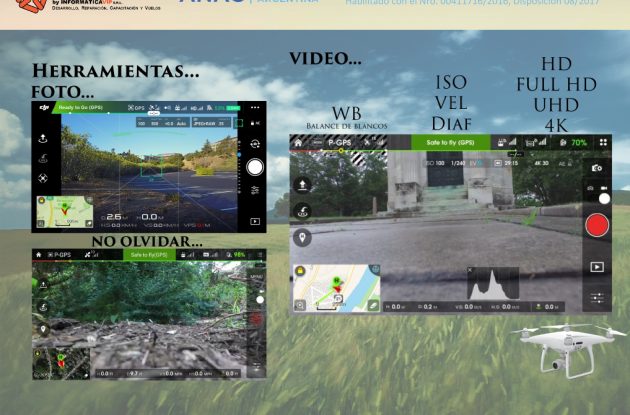Tap home icon in the video screenshot

coord(298,143)
